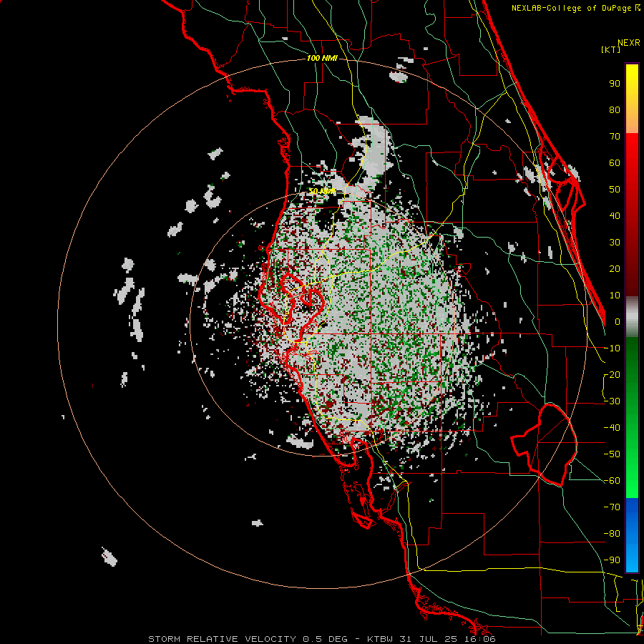644x644 pixels.
Task: Click the -40 knots scale label
Action: [x=612, y=428]
